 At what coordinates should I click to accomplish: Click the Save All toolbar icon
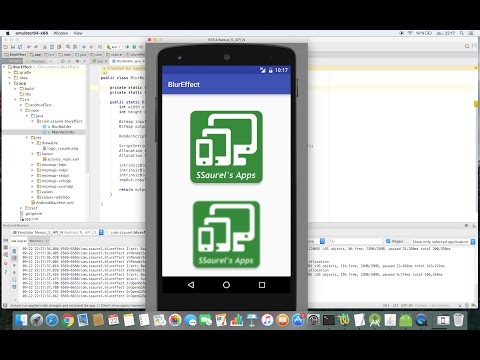coord(13,47)
